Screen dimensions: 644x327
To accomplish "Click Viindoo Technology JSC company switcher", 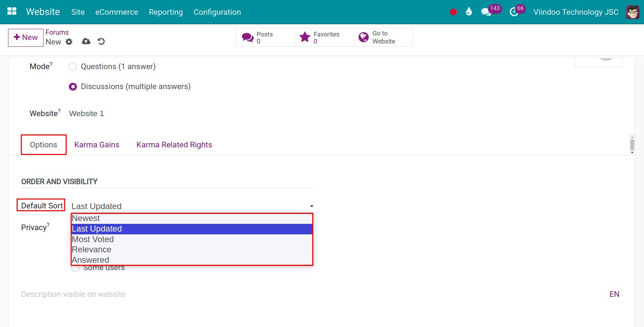I will pyautogui.click(x=576, y=12).
